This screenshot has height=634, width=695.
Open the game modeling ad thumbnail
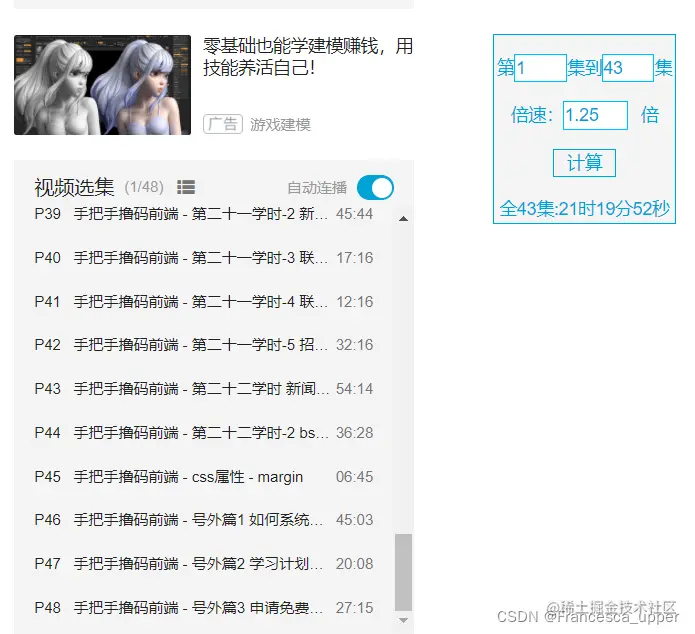pyautogui.click(x=102, y=85)
